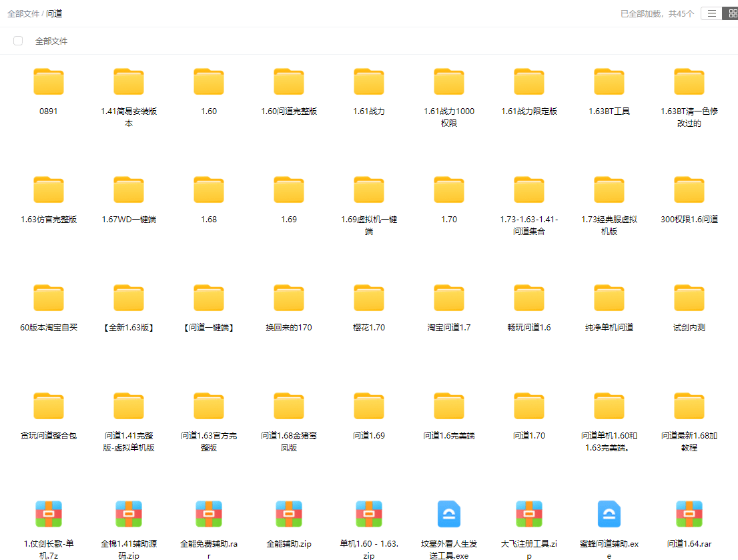
Task: Open the 1.73经典服虚拟机版 folder
Action: pos(609,190)
